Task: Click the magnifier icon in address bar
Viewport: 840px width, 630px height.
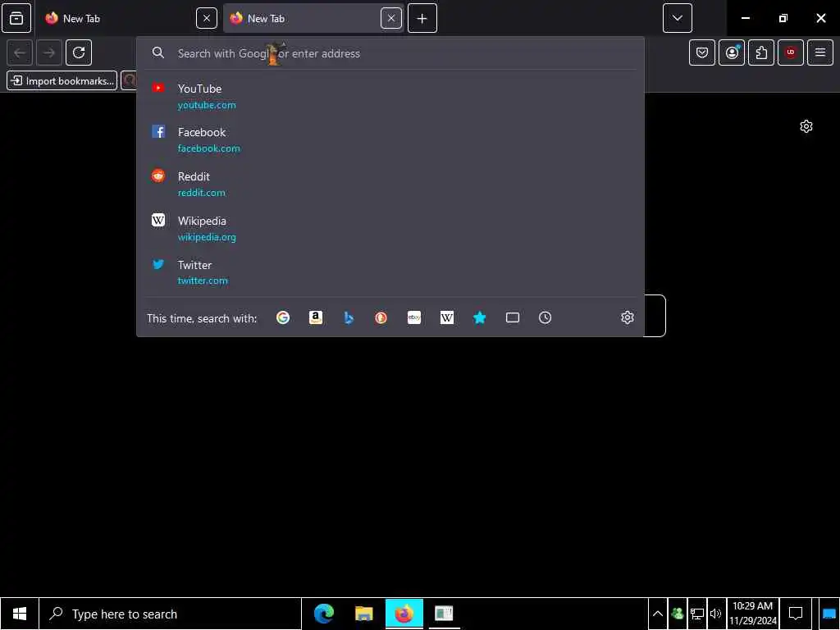Action: 158,52
